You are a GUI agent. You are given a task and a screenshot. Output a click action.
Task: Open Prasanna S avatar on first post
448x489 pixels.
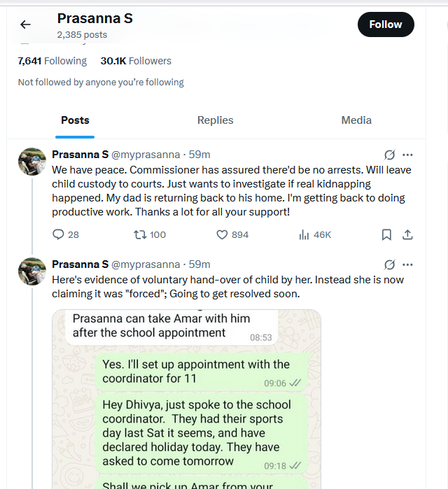pos(31,162)
